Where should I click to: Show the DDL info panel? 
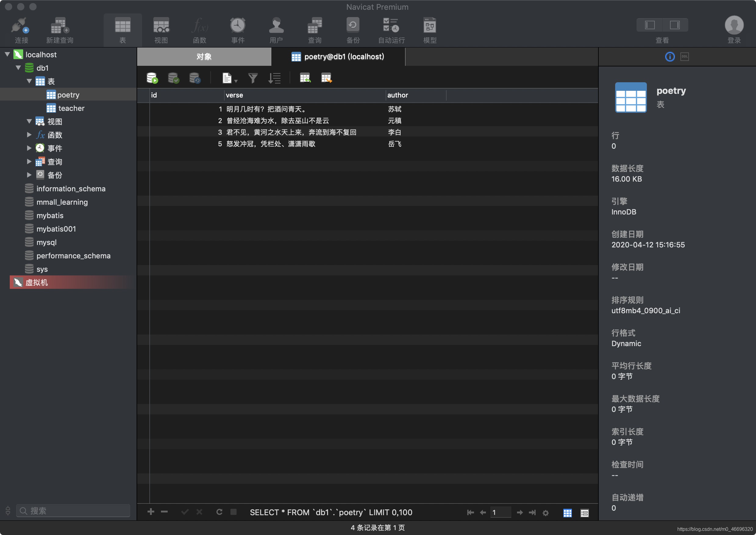click(684, 57)
